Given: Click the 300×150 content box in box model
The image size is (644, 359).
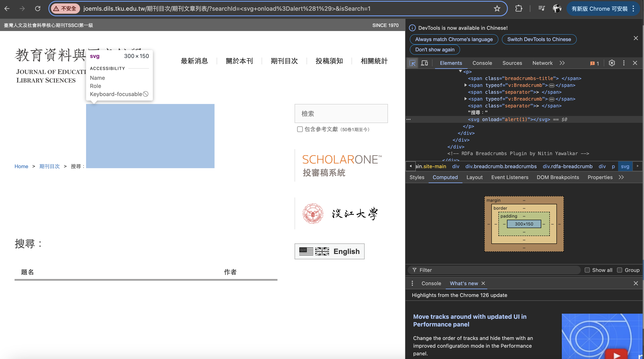Looking at the screenshot, I should tap(524, 224).
